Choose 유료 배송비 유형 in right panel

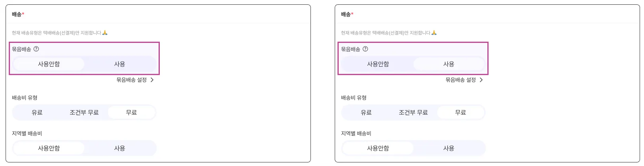point(366,112)
